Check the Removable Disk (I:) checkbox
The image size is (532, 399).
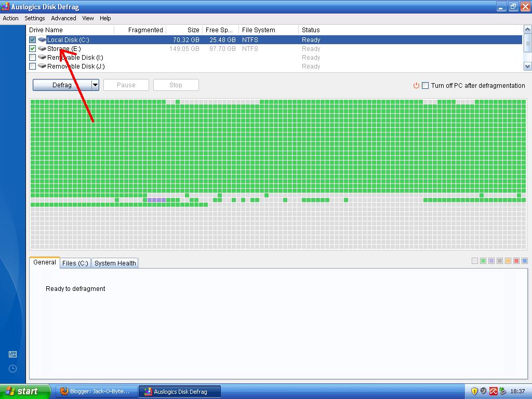click(x=33, y=57)
